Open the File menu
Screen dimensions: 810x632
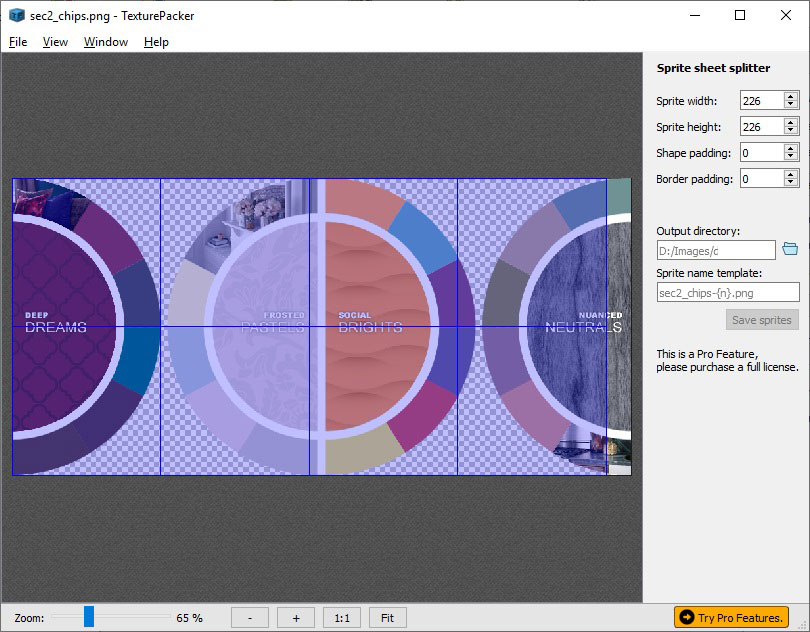18,42
